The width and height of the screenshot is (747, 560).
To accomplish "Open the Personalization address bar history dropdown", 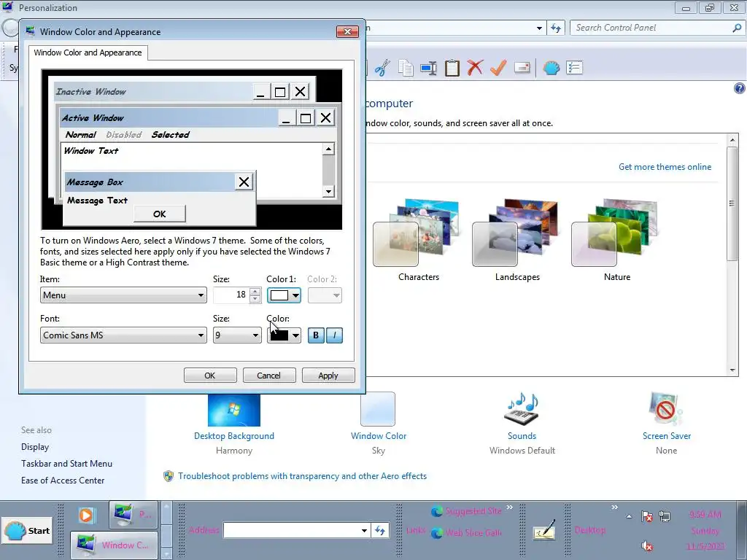I will (539, 28).
